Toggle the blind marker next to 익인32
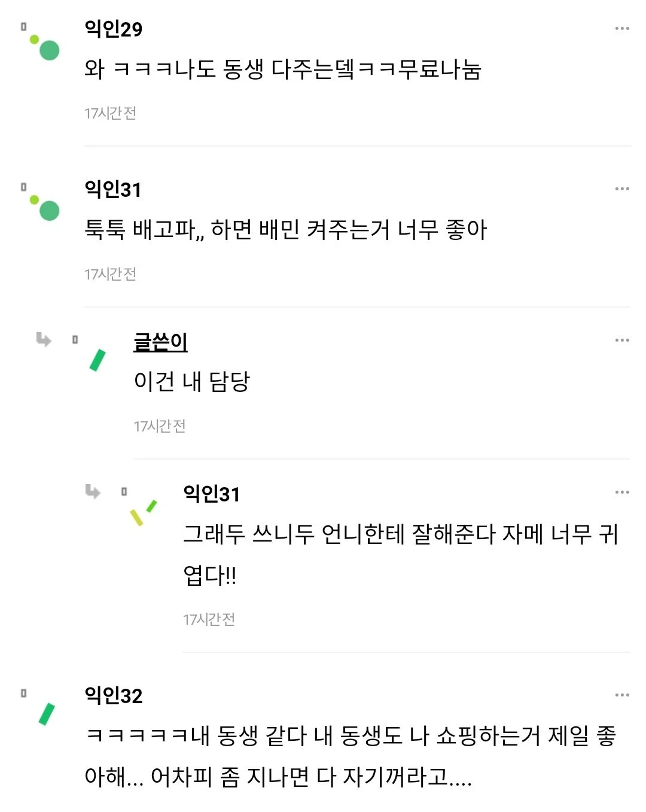 pyautogui.click(x=24, y=692)
